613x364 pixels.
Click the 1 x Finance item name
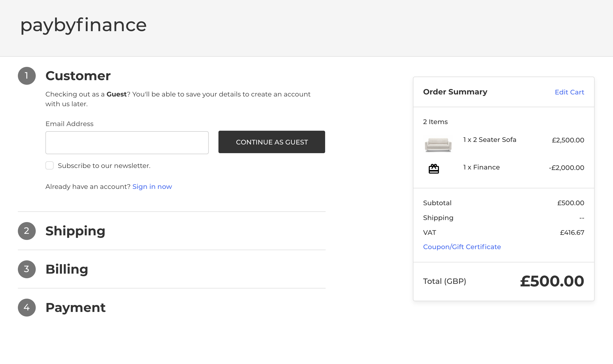[481, 167]
